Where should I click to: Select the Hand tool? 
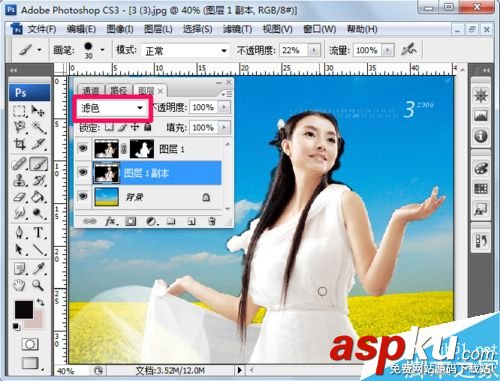[x=20, y=285]
